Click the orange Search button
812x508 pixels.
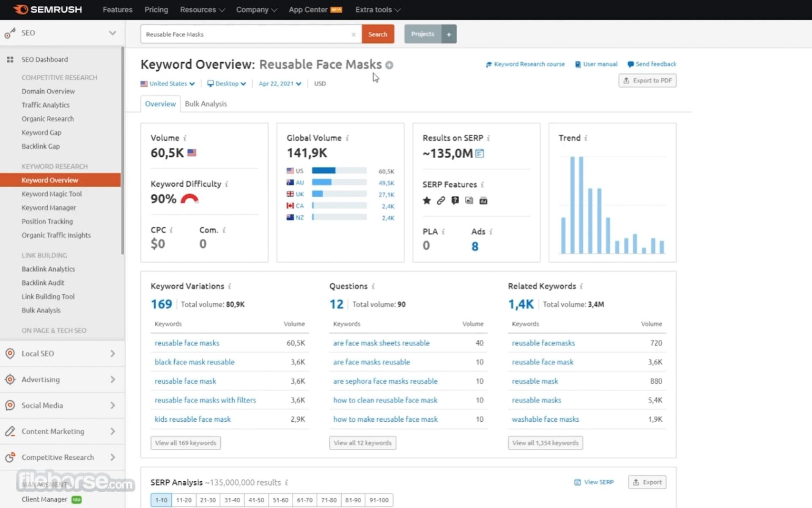pos(378,34)
